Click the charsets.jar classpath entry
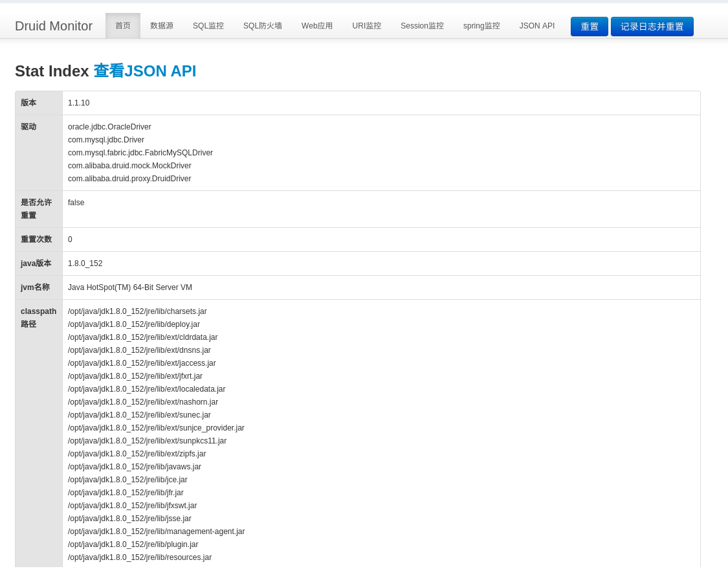 137,311
